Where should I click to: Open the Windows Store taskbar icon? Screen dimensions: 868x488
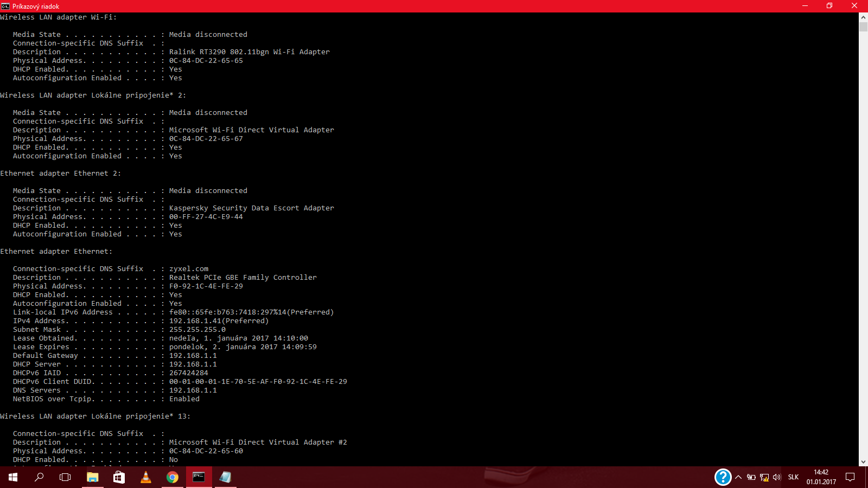point(119,477)
